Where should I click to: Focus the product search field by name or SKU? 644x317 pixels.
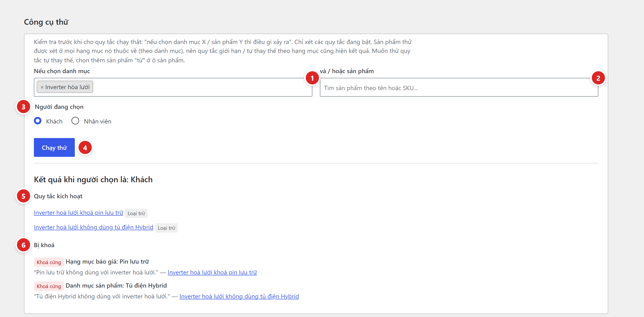click(459, 87)
